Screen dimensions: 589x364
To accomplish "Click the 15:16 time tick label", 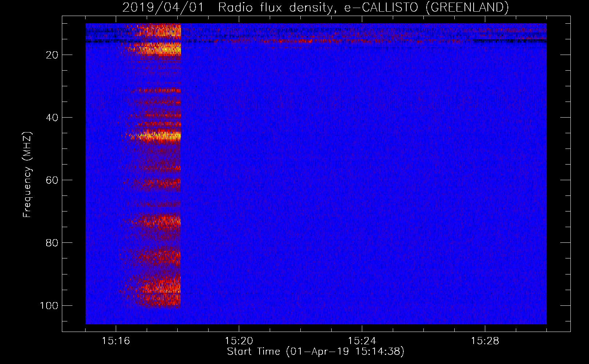I will pyautogui.click(x=116, y=341).
